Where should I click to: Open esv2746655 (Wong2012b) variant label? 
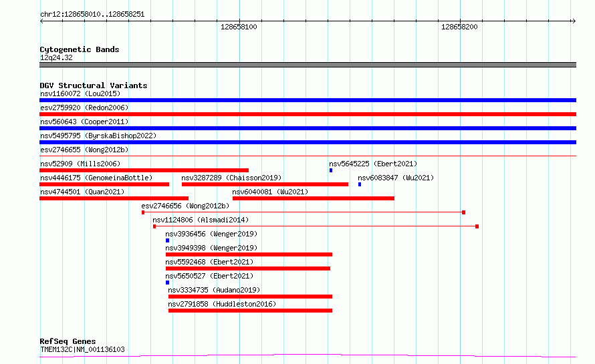click(84, 150)
